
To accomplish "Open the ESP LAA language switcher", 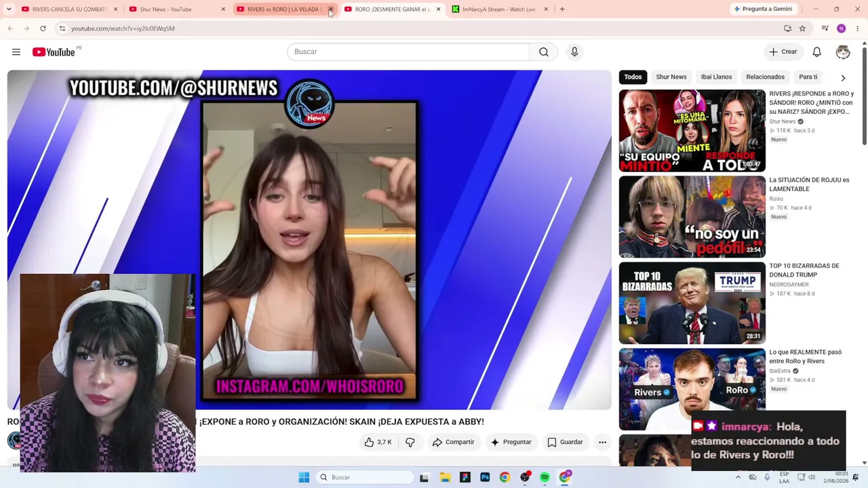I will pos(784,477).
